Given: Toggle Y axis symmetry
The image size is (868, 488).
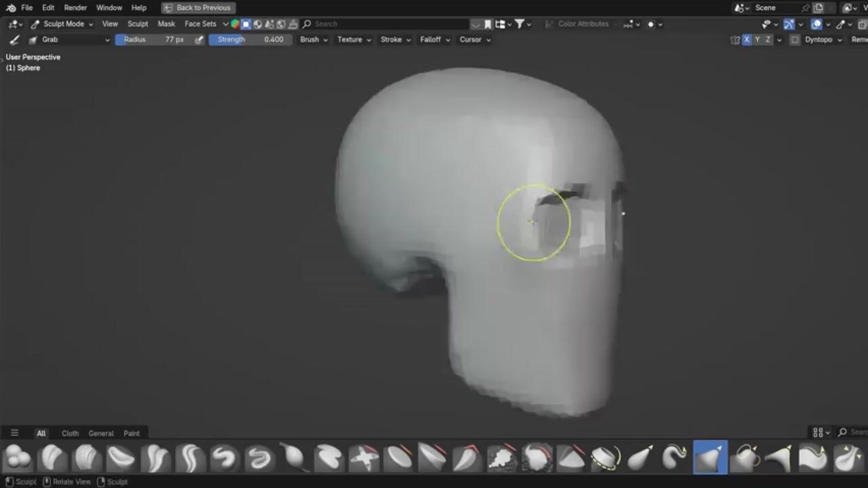Looking at the screenshot, I should coord(757,39).
